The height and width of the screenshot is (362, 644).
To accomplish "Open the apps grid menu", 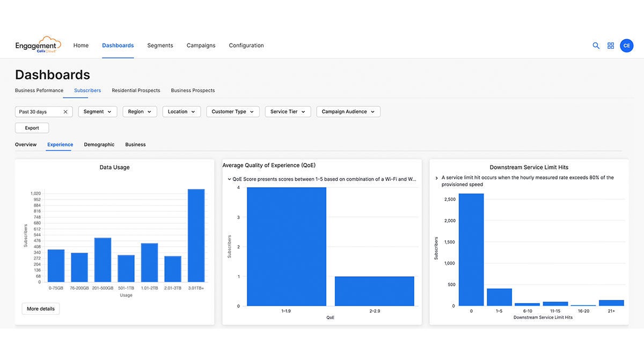I will pyautogui.click(x=611, y=46).
